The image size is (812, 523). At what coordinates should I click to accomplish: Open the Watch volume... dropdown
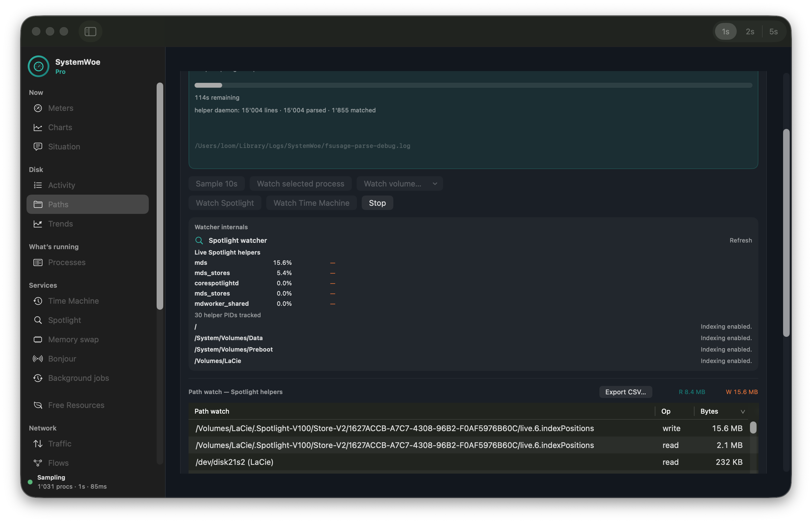pyautogui.click(x=400, y=184)
